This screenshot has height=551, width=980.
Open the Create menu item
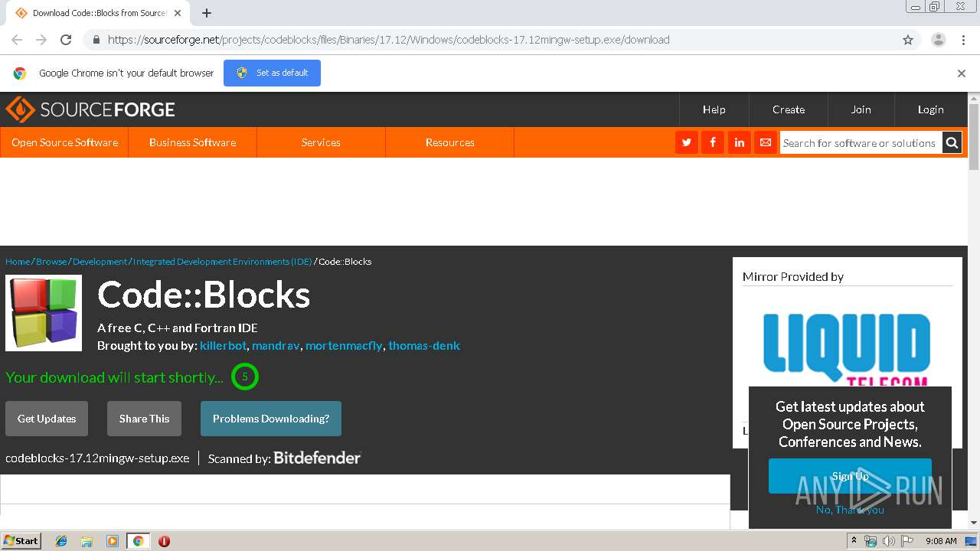point(789,109)
